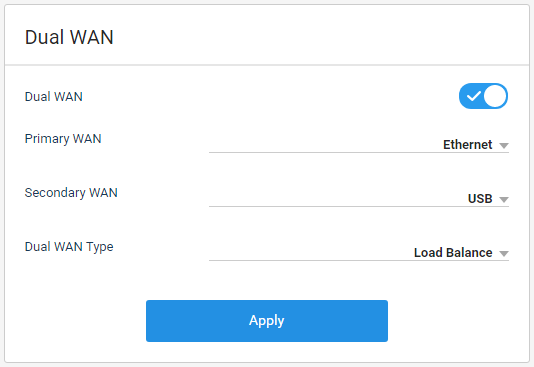Viewport: 534px width, 367px height.
Task: Expand the Secondary WAN dropdown arrow
Action: pos(504,200)
